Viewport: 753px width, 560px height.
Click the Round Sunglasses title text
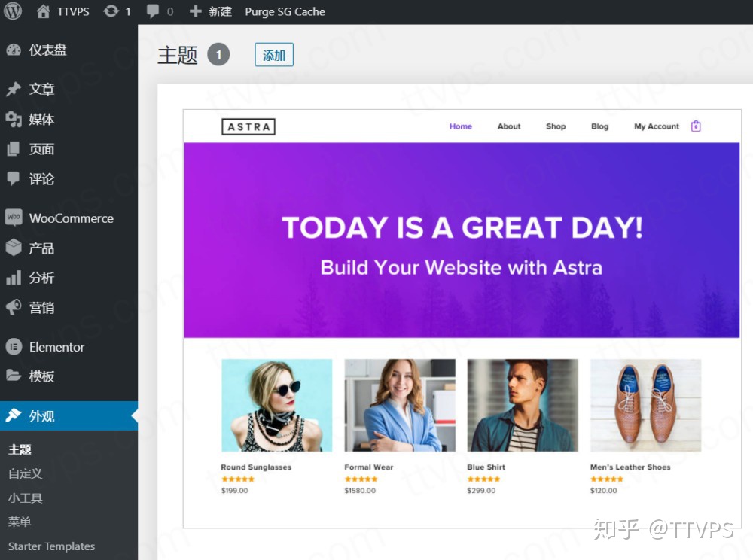(256, 467)
